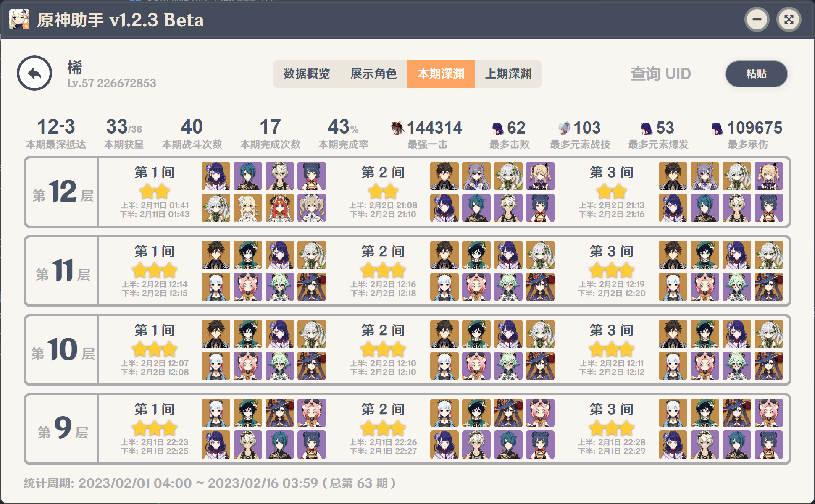Click character icon next to 144314 strongest strike
The image size is (815, 504).
click(x=397, y=128)
